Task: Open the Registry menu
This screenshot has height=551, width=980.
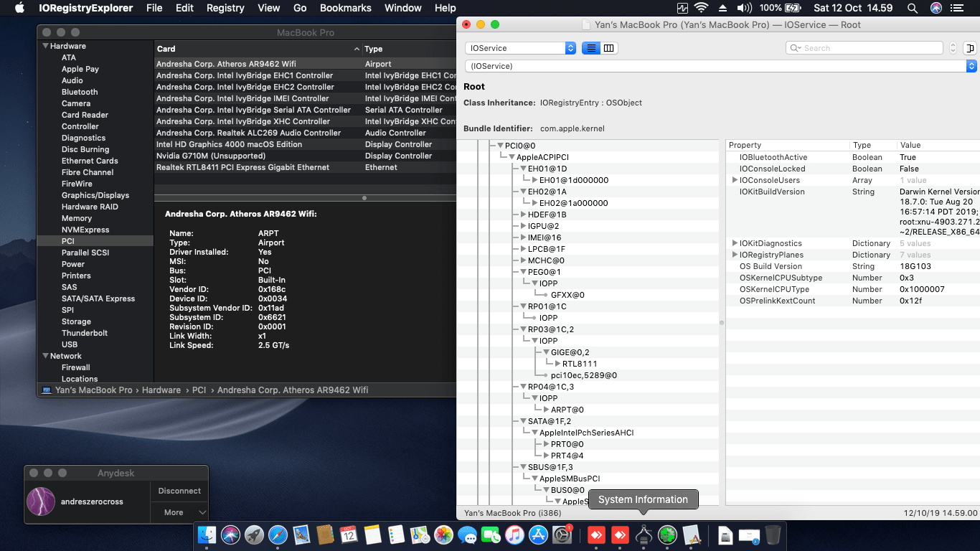Action: 225,8
